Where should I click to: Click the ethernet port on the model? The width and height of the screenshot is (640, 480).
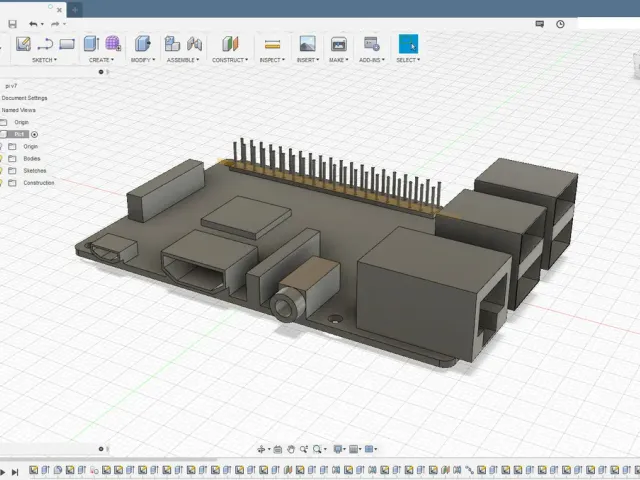434,296
